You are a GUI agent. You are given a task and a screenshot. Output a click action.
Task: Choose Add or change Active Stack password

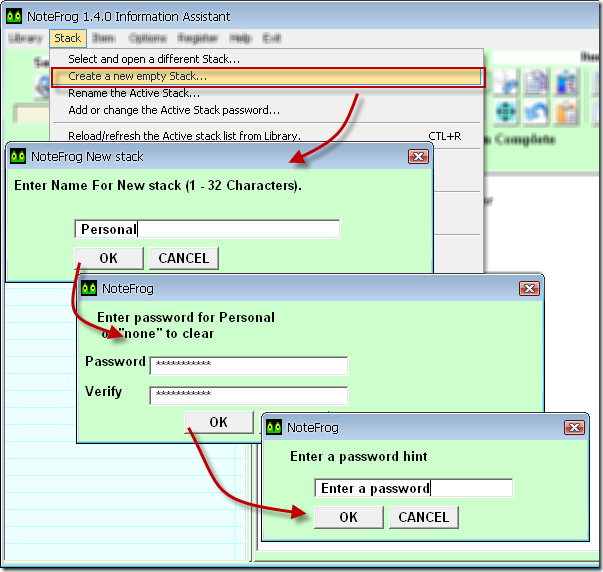click(x=266, y=110)
